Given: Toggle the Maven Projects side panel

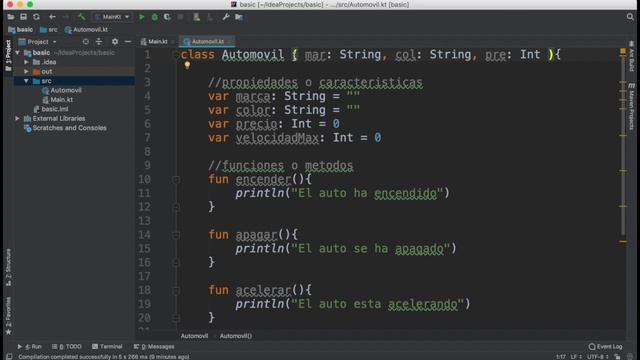Looking at the screenshot, I should [631, 107].
